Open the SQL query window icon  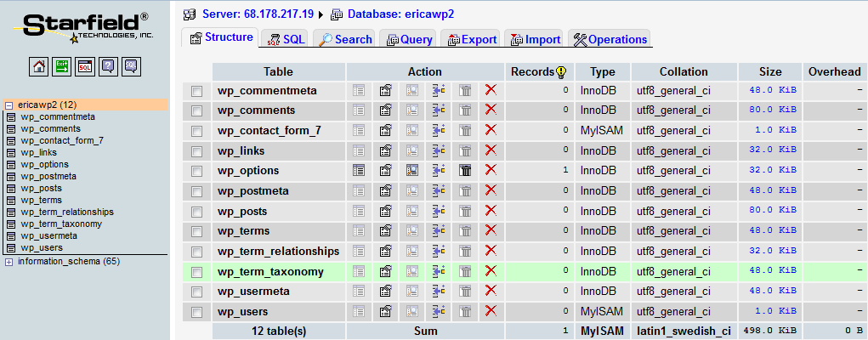85,66
